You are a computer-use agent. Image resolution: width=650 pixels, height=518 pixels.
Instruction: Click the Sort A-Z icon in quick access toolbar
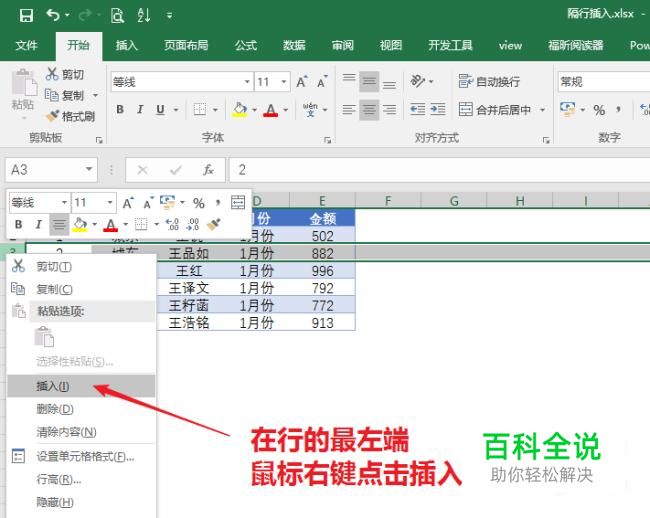tap(143, 16)
